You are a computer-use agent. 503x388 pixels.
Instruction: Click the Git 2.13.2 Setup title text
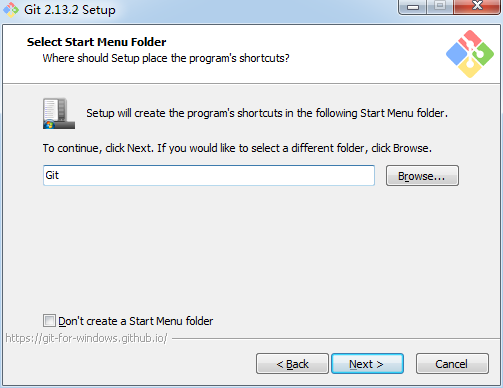70,10
